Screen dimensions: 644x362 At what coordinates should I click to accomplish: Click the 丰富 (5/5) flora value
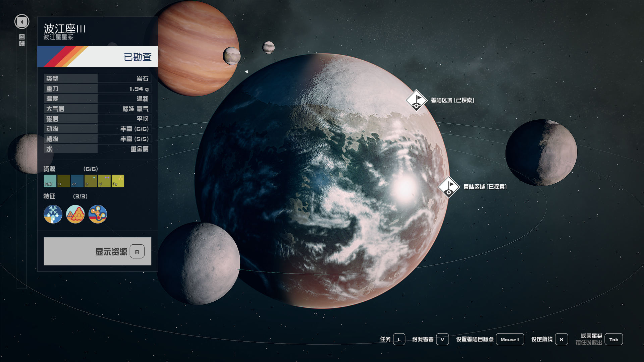[135, 139]
